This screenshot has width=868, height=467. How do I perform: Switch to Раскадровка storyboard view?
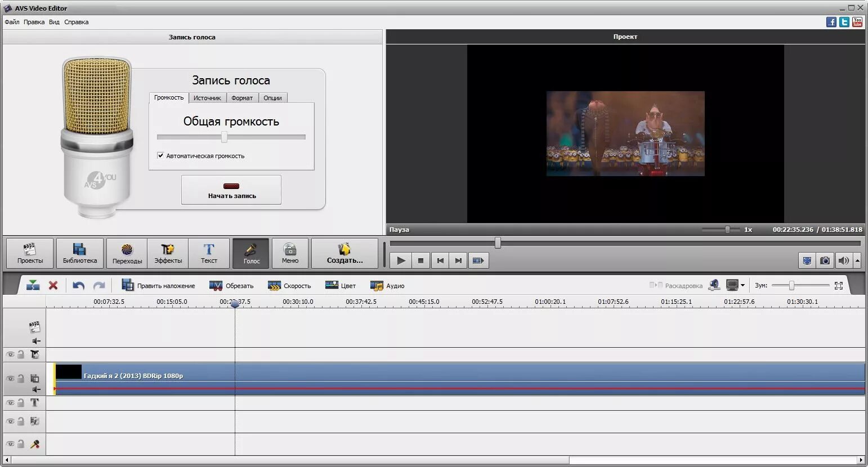pyautogui.click(x=675, y=285)
